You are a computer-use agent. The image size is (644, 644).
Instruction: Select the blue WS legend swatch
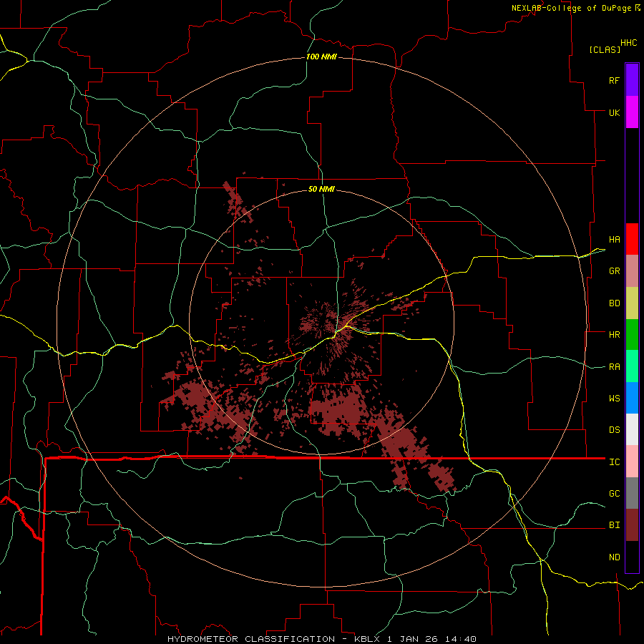pyautogui.click(x=632, y=398)
